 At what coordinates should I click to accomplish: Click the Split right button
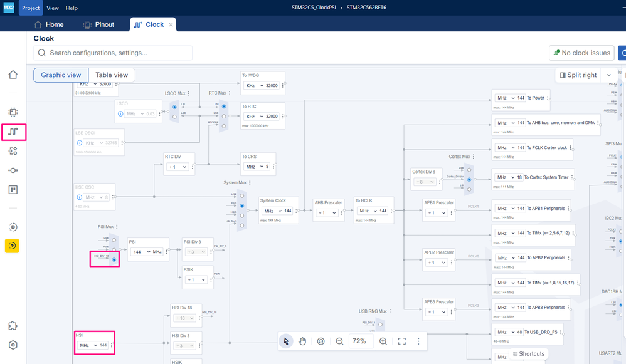coord(578,75)
